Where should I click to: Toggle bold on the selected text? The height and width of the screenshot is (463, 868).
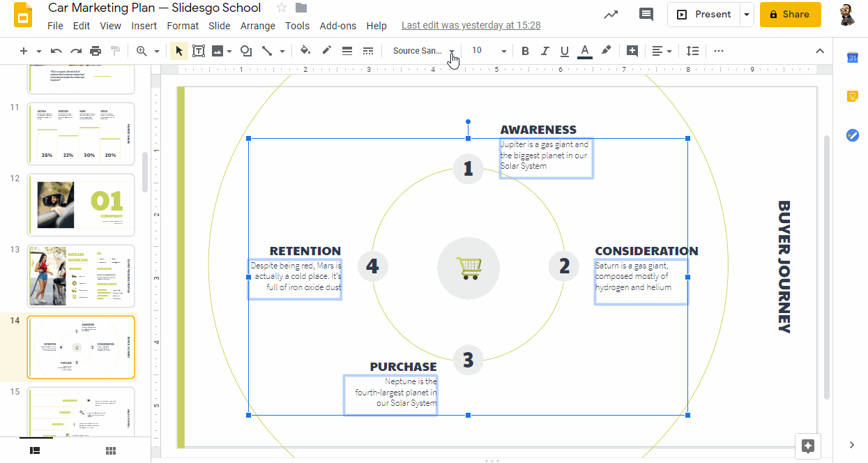click(525, 50)
